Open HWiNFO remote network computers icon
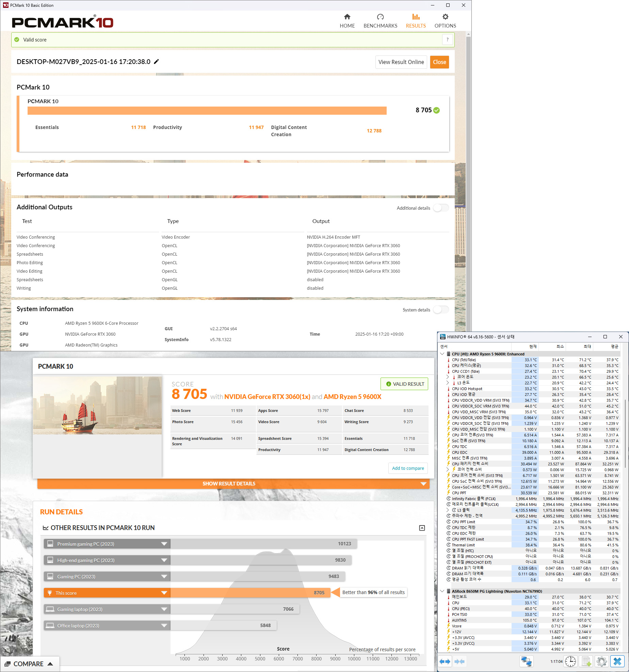This screenshot has width=629, height=672. pos(526,661)
